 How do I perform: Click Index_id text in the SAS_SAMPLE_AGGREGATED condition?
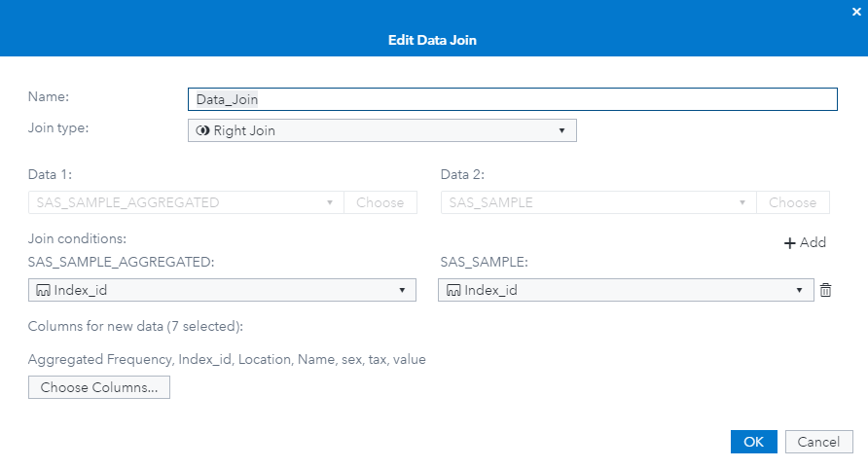click(x=82, y=290)
